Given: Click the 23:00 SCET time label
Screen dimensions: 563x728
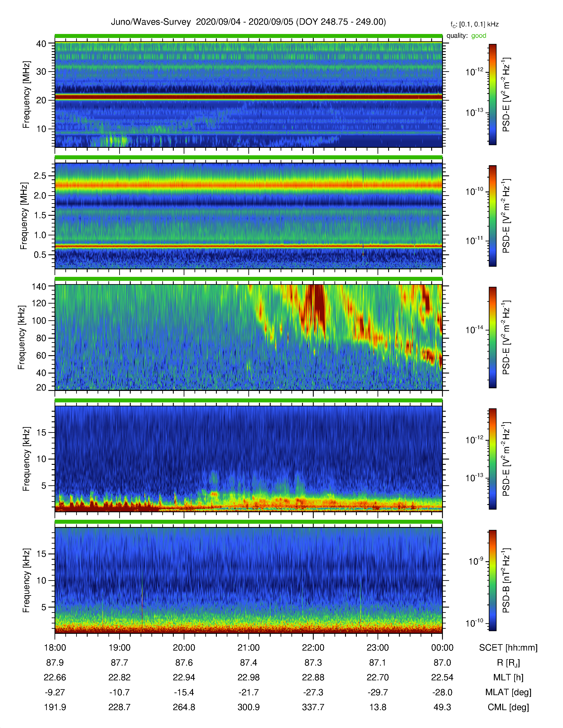Looking at the screenshot, I should point(378,648).
